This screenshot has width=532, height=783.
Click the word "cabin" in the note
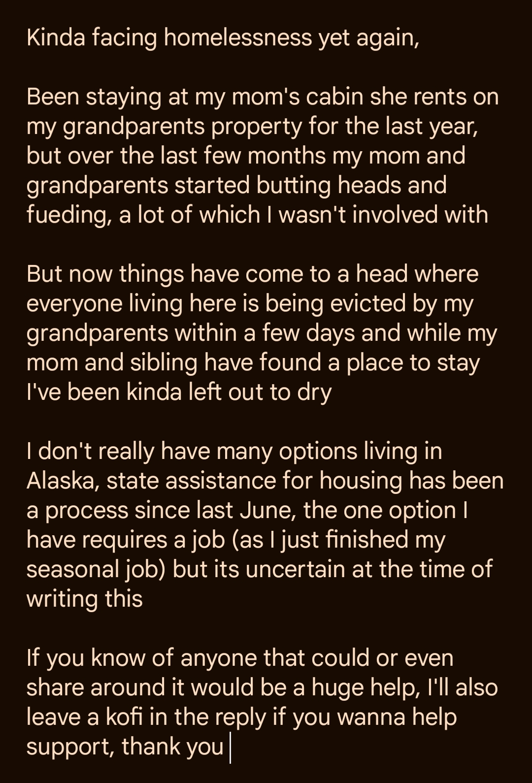(x=334, y=97)
